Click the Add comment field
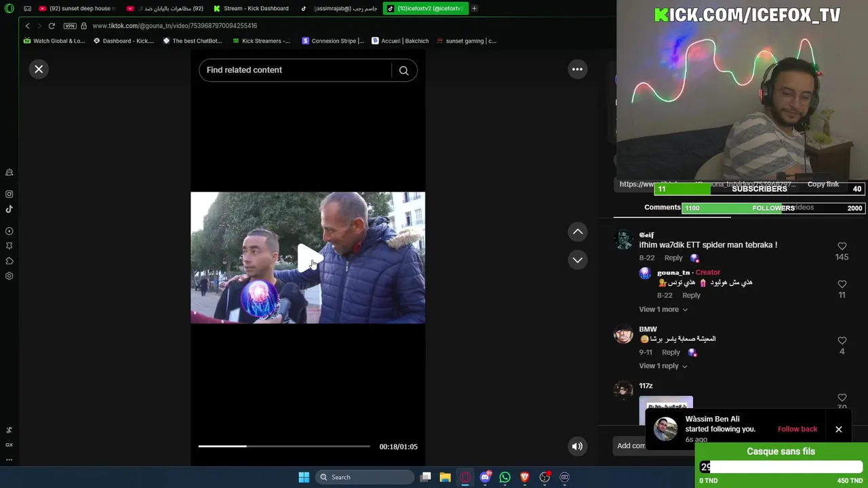The width and height of the screenshot is (868, 488). pyautogui.click(x=631, y=445)
